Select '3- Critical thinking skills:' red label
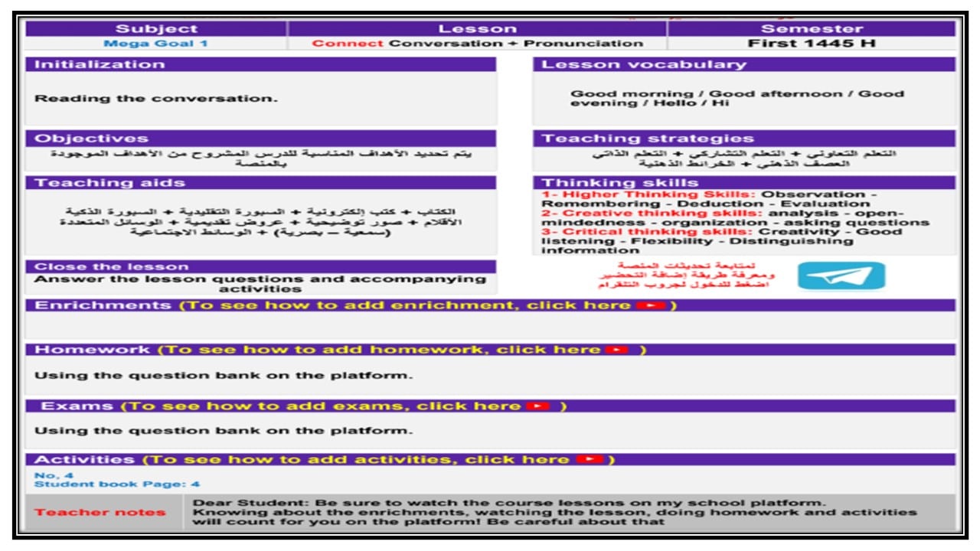980x551 pixels. 647,232
